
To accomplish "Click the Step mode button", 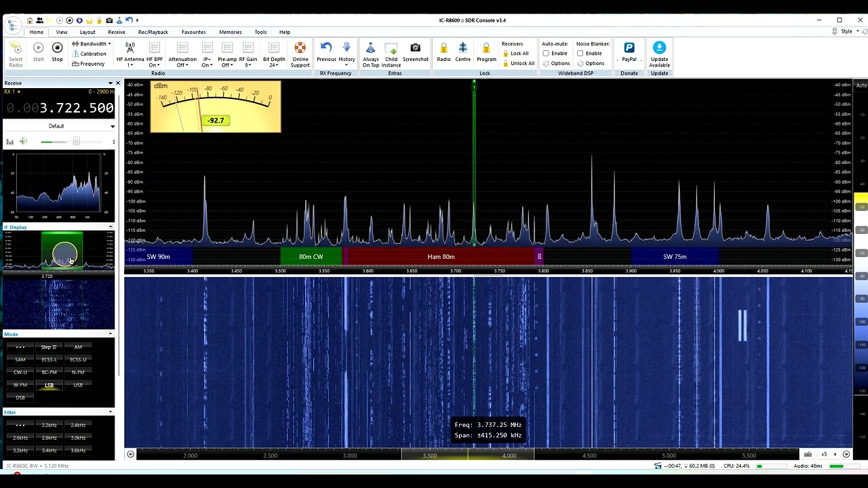I will click(49, 347).
